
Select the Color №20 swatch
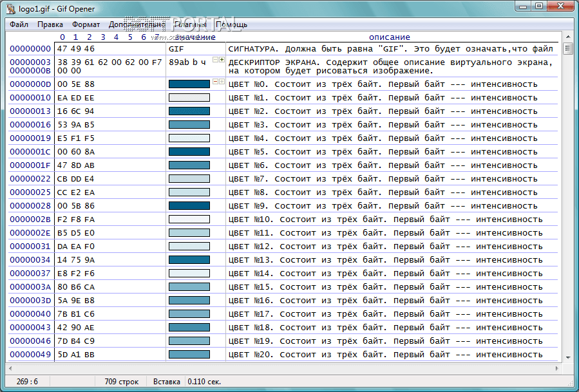189,355
